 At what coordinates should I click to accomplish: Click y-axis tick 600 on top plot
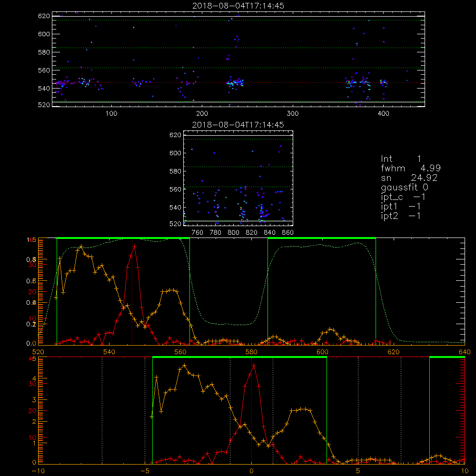pyautogui.click(x=44, y=34)
